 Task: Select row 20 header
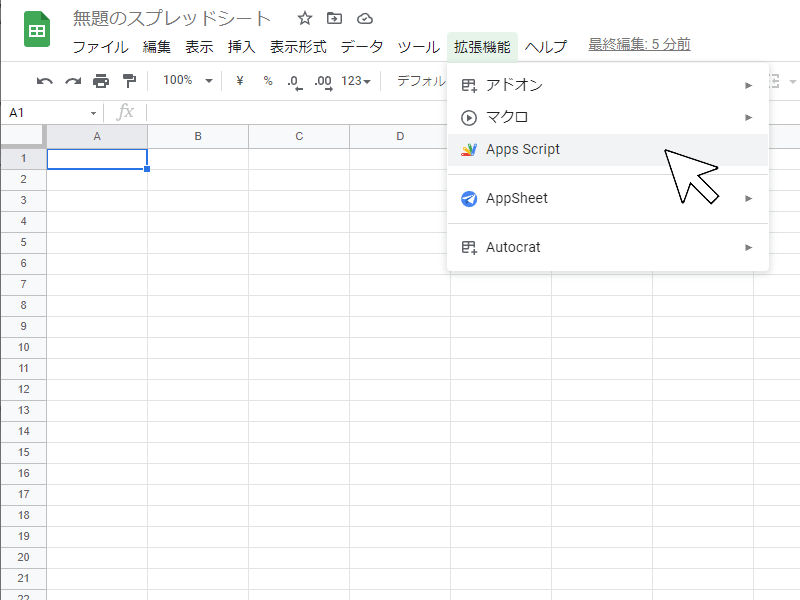pyautogui.click(x=23, y=557)
